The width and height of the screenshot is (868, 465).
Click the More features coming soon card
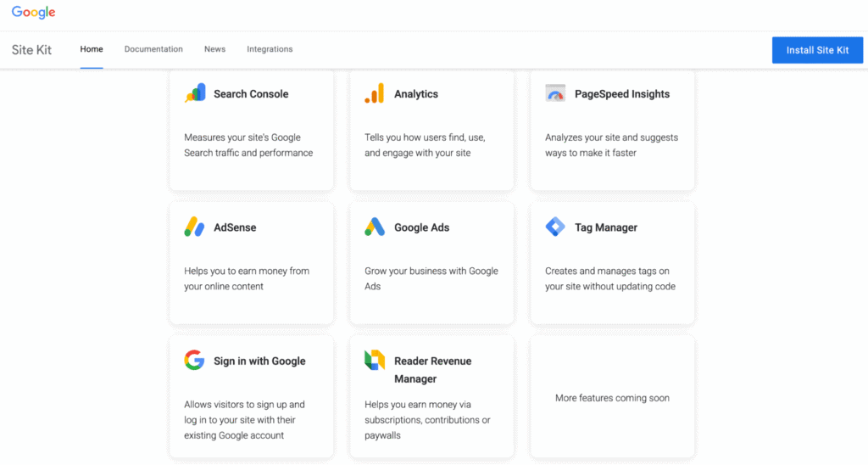point(612,398)
